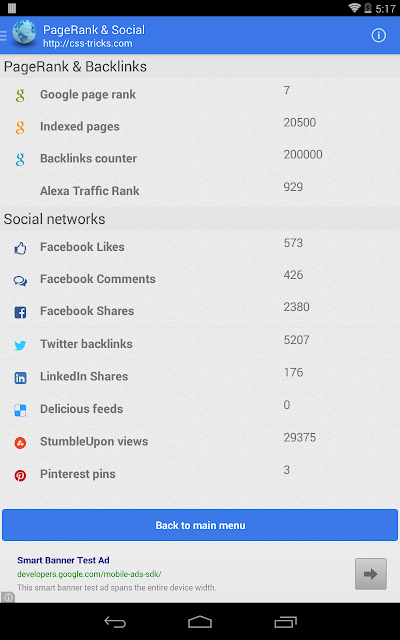The height and width of the screenshot is (640, 400).
Task: Click the ad arrow button
Action: coord(371,574)
